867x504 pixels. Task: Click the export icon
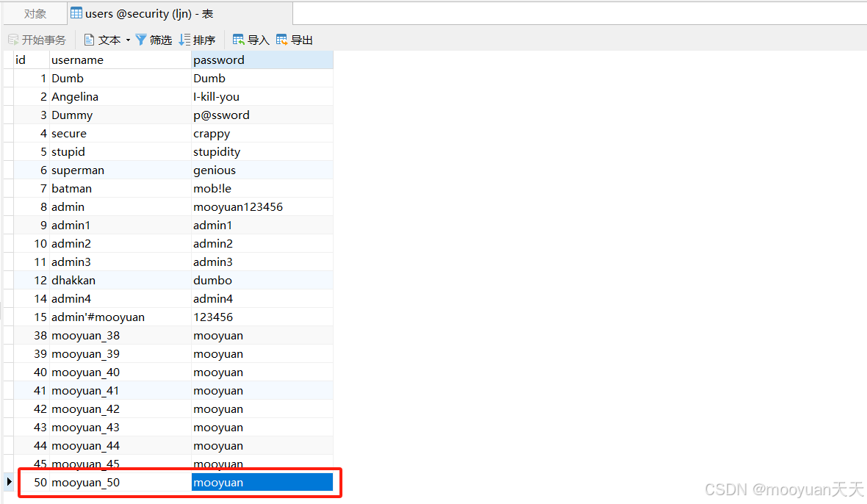[x=282, y=40]
